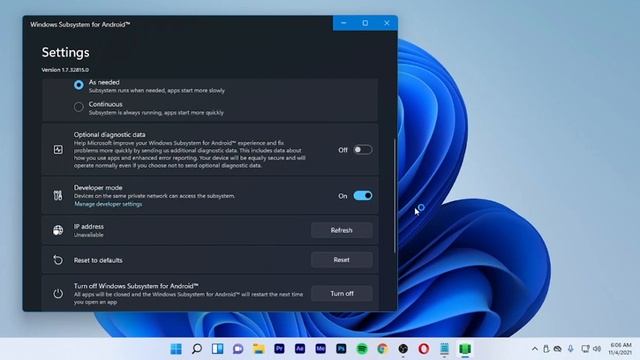Image resolution: width=640 pixels, height=360 pixels.
Task: Open the Windows Start menu
Action: pos(176,349)
